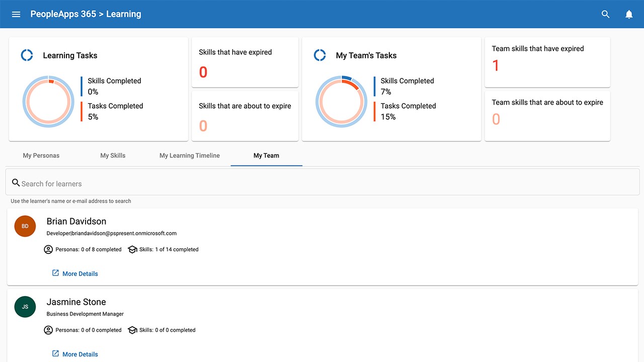Click the Skills cap icon on Jasmine Stone's card

point(132,330)
